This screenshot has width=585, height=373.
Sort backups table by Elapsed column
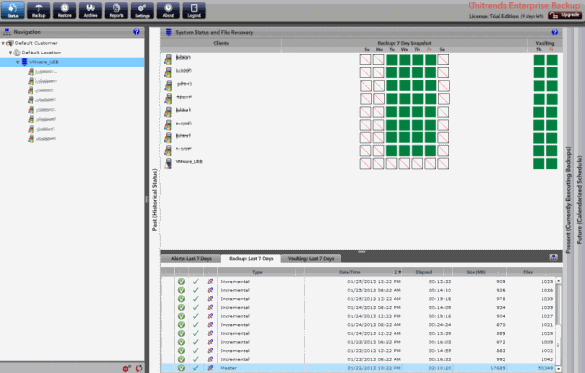424,272
